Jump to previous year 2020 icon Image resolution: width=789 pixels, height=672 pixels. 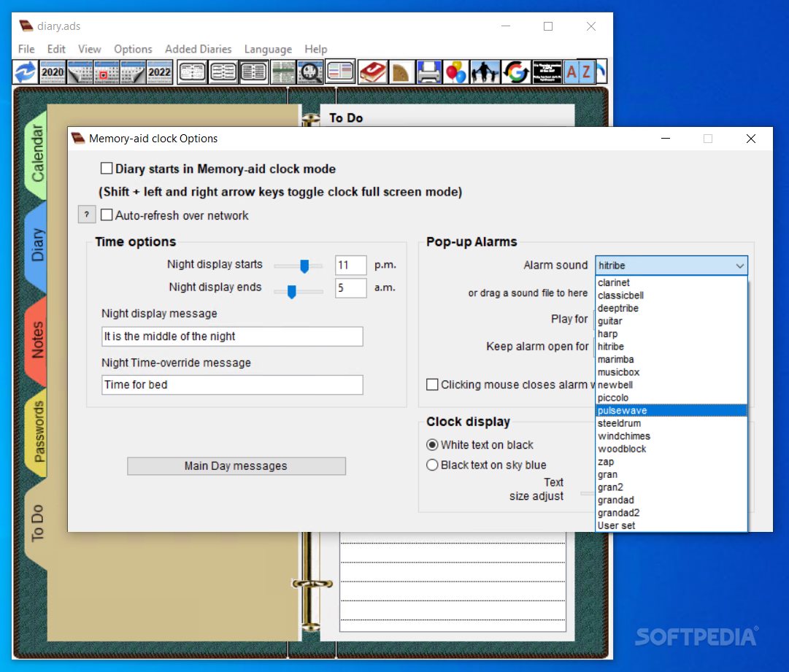coord(53,72)
